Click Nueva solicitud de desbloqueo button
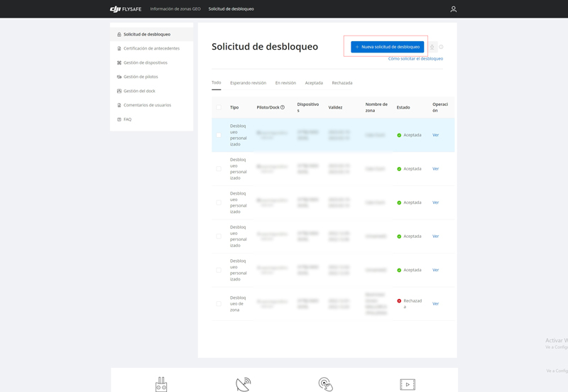Screen dimensions: 568x392 (387, 47)
